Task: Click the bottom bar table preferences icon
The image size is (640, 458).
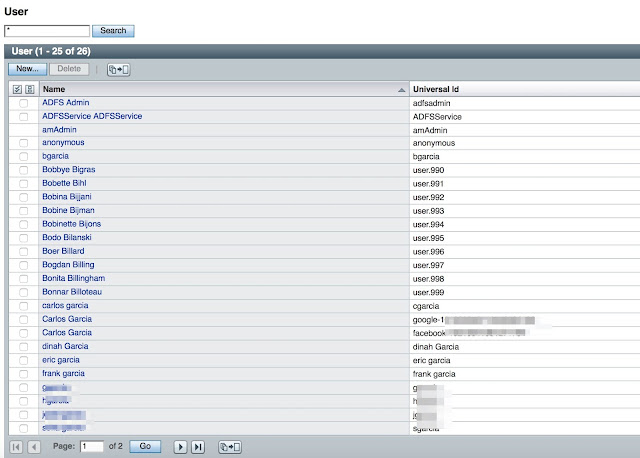Action: click(230, 447)
